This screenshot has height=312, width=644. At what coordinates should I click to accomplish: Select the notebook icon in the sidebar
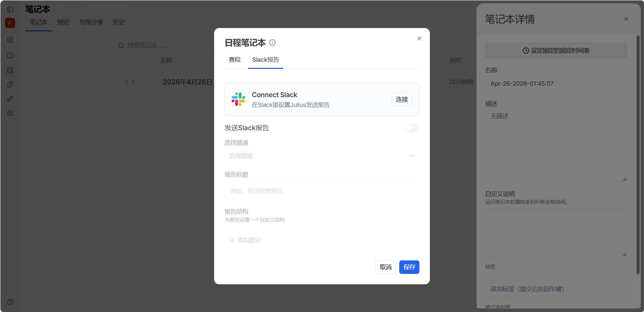pyautogui.click(x=10, y=70)
